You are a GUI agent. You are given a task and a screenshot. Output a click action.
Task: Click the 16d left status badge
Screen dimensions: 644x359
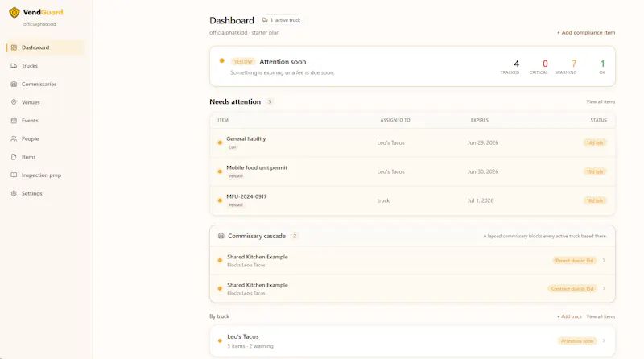(x=595, y=201)
